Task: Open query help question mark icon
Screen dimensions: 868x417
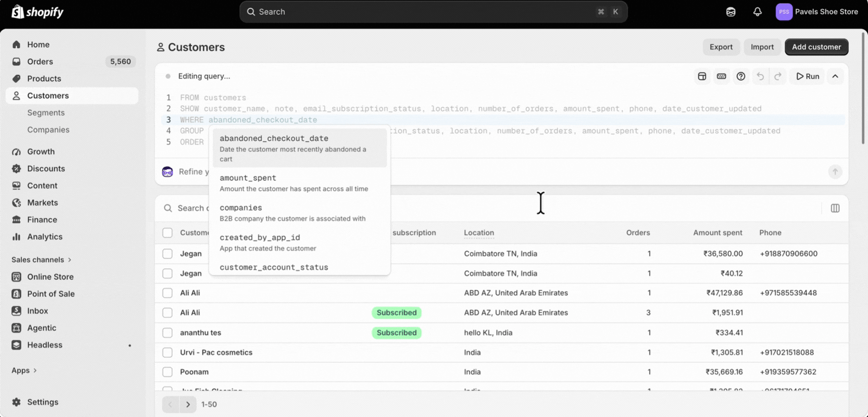Action: click(x=741, y=76)
